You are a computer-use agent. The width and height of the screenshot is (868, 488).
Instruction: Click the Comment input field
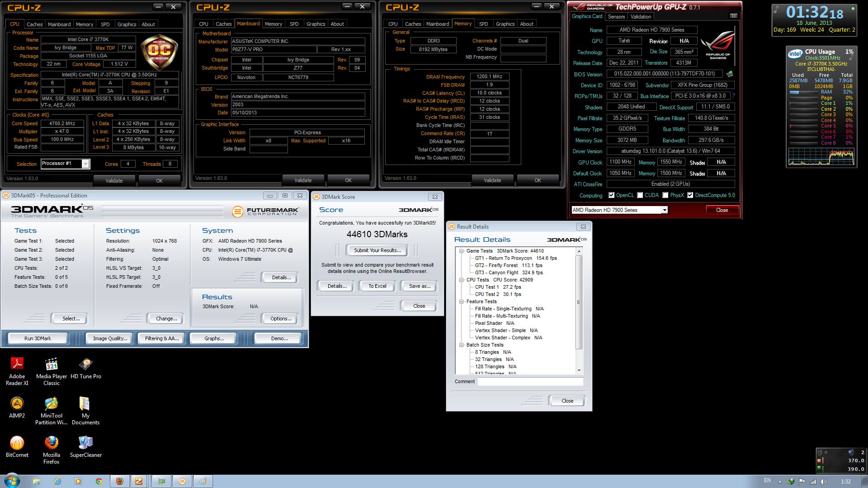coord(530,382)
